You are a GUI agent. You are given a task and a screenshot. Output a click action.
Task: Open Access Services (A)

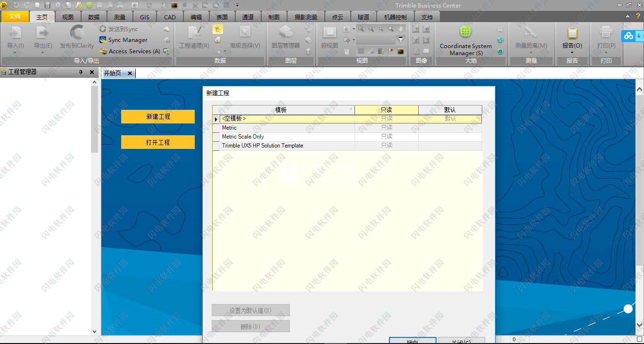130,51
